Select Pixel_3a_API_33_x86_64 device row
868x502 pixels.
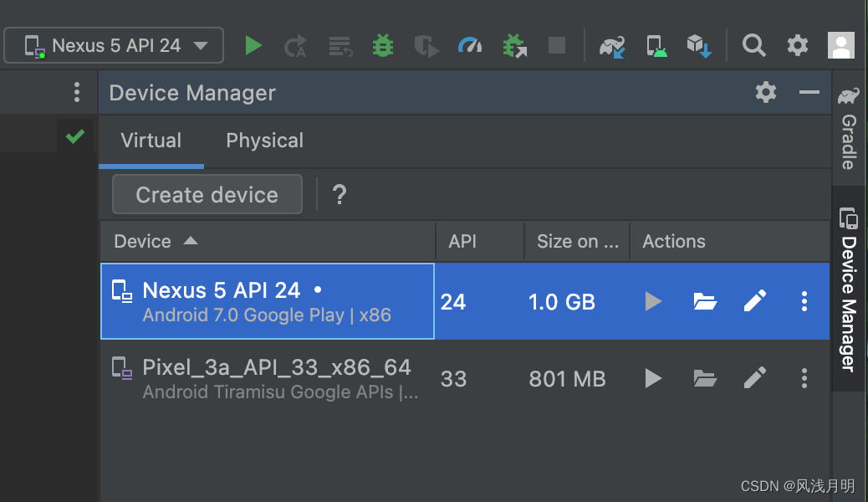465,379
